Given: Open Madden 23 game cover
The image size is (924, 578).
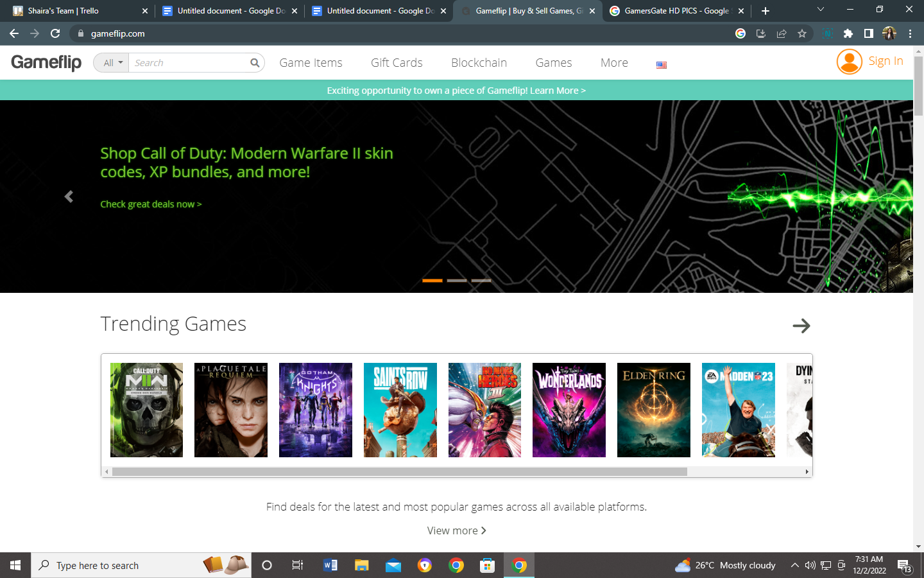Looking at the screenshot, I should 739,410.
